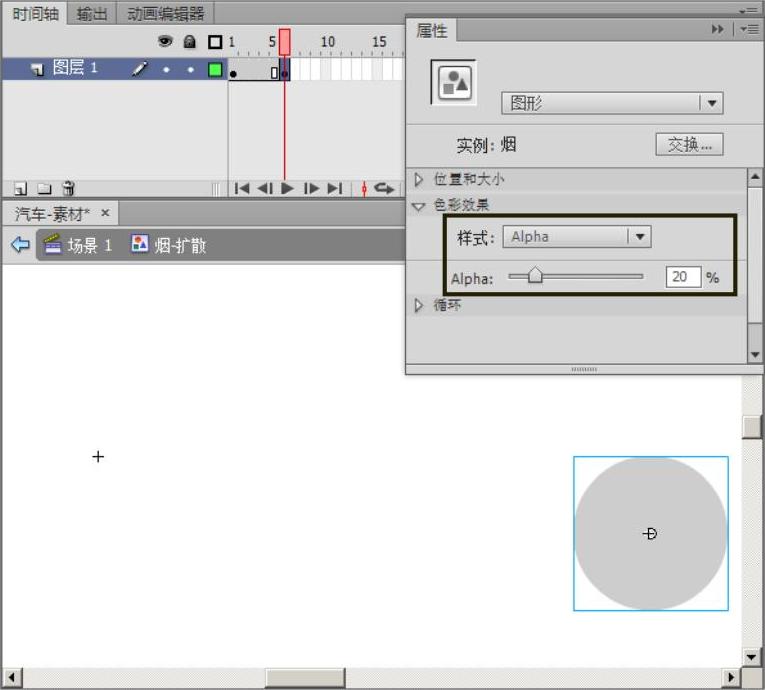The width and height of the screenshot is (765, 690).
Task: Switch to the 动画编辑器 tab
Action: (x=166, y=13)
